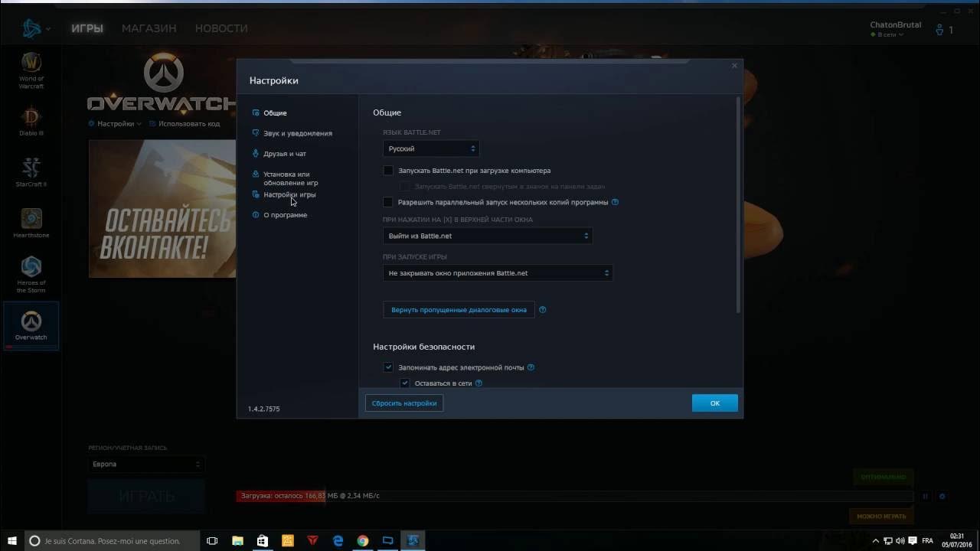Open region dropdown Европа
980x551 pixels.
[x=146, y=465]
